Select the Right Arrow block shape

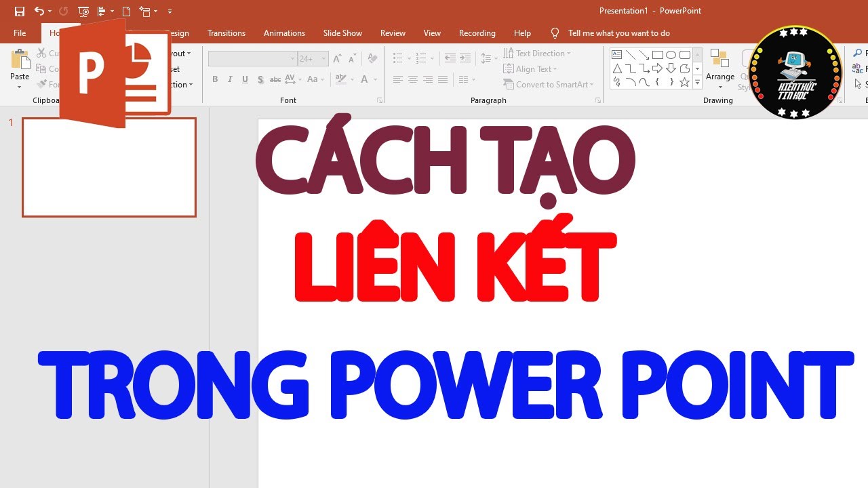coord(657,68)
